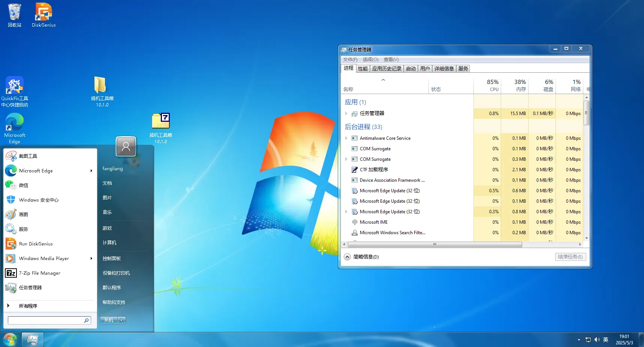Click the Task Manager taskbar button
This screenshot has height=347, width=644.
(x=33, y=340)
